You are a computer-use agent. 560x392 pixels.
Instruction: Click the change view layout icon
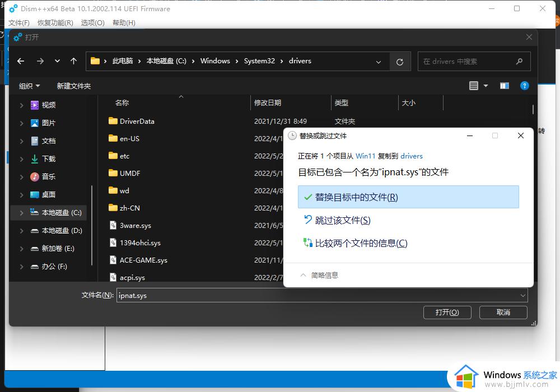coord(474,86)
